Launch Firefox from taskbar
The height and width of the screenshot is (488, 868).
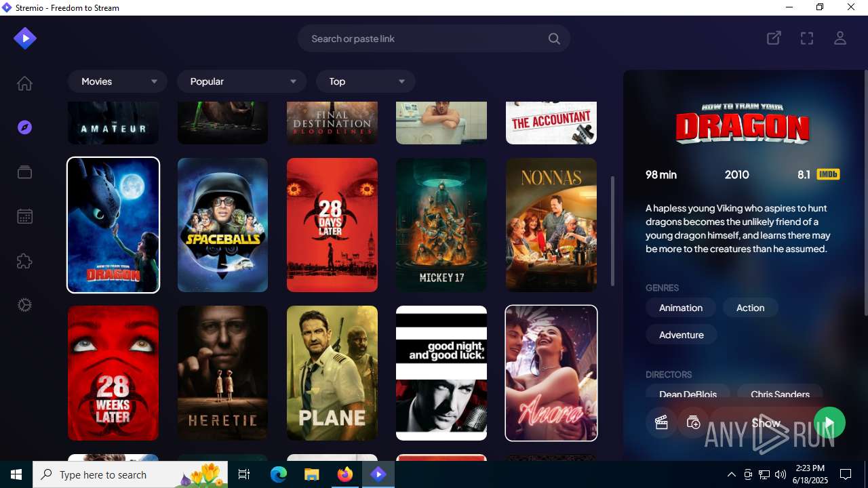(345, 474)
